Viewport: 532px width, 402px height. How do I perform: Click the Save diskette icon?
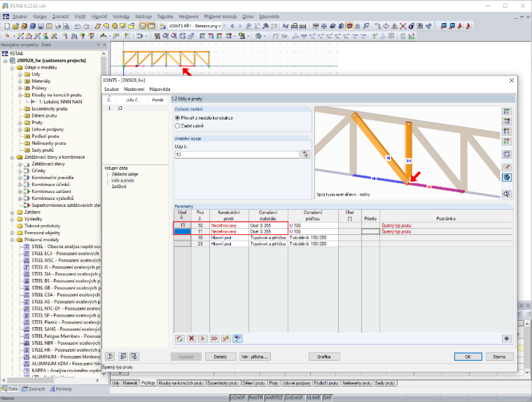click(41, 26)
